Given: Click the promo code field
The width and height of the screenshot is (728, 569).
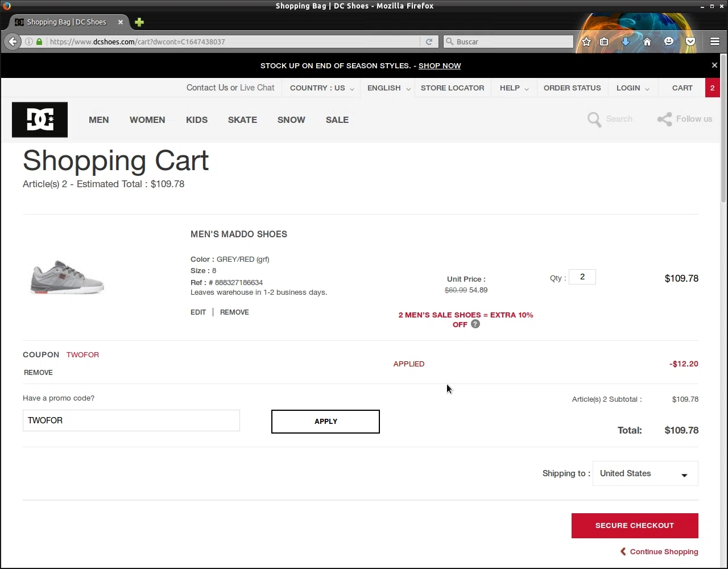Looking at the screenshot, I should pos(131,420).
